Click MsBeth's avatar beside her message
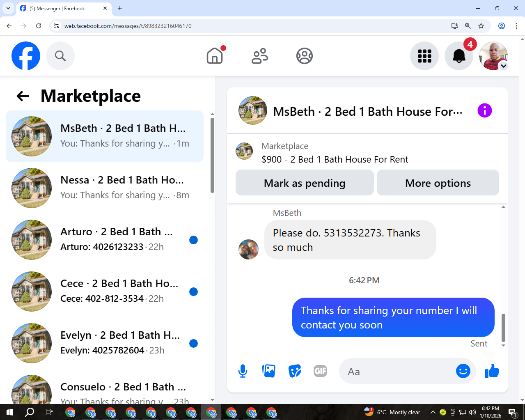The width and height of the screenshot is (525, 420). (248, 249)
